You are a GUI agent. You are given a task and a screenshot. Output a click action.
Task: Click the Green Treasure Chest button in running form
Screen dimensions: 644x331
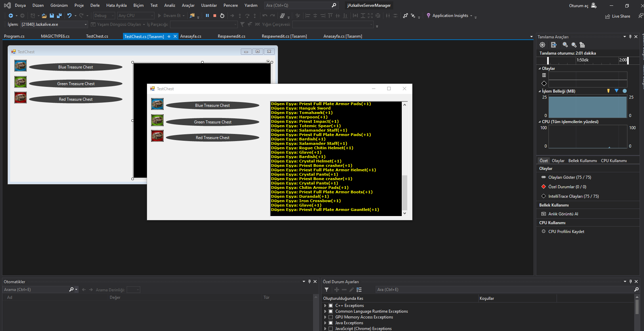[212, 122]
